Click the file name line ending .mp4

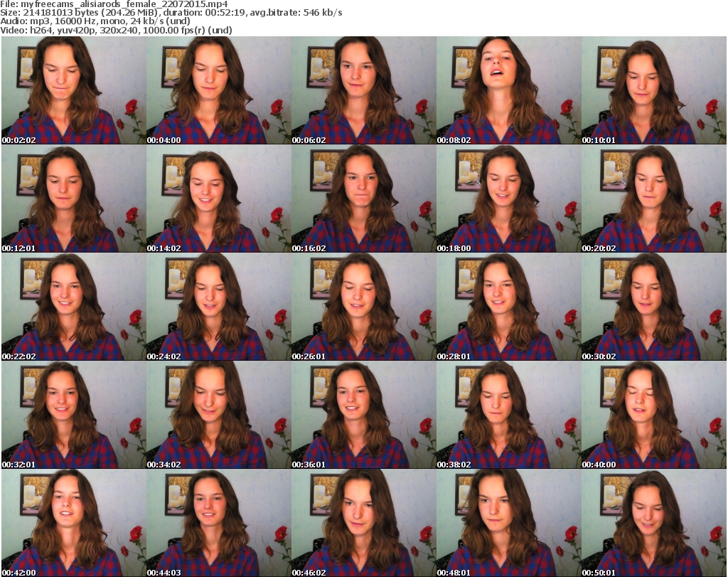114,4
